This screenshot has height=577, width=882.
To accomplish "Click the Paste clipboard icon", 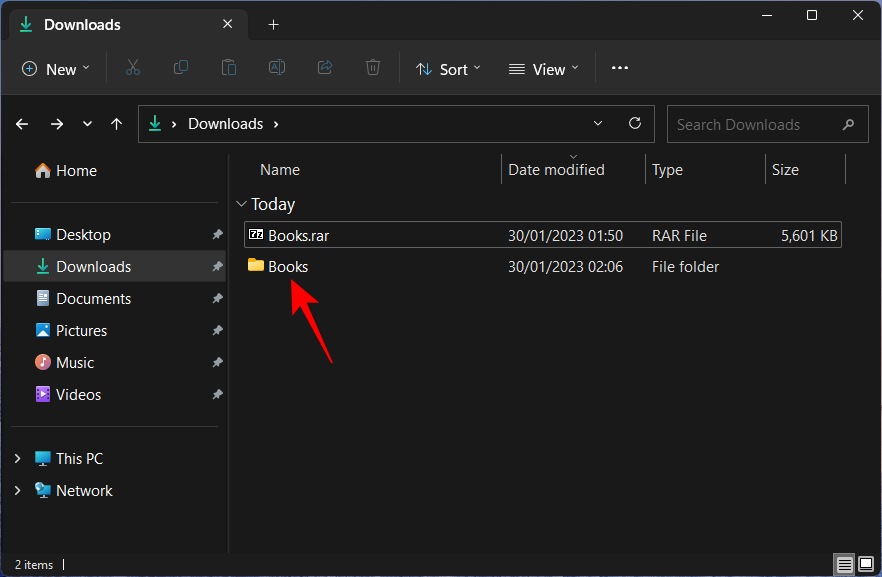I will click(229, 68).
